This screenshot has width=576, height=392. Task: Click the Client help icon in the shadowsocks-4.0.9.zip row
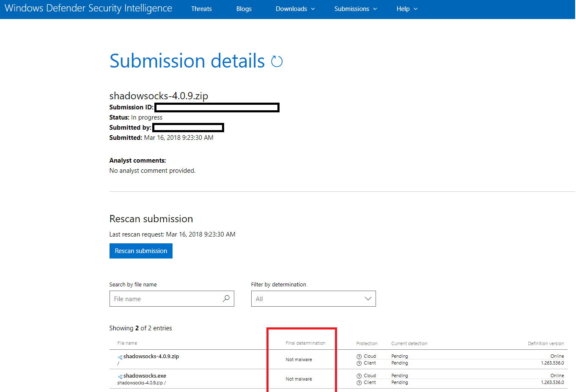tap(359, 363)
